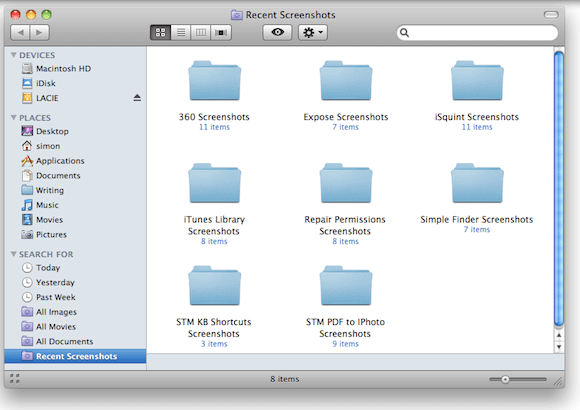Show All Documents smart search

click(x=75, y=342)
